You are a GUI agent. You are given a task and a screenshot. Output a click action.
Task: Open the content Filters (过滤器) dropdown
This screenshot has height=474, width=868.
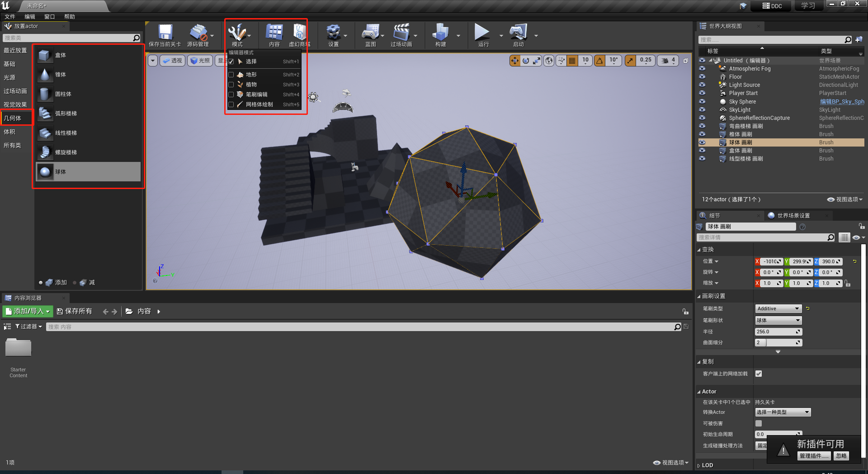(x=28, y=327)
